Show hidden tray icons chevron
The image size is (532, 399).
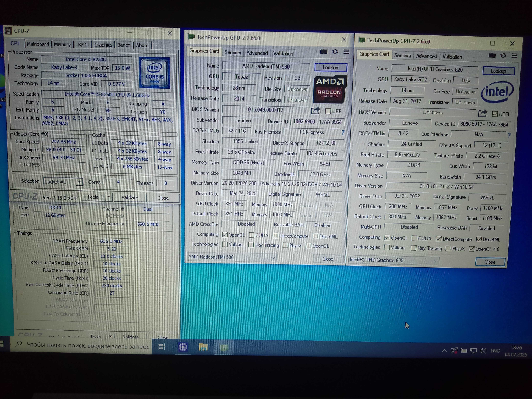point(444,351)
